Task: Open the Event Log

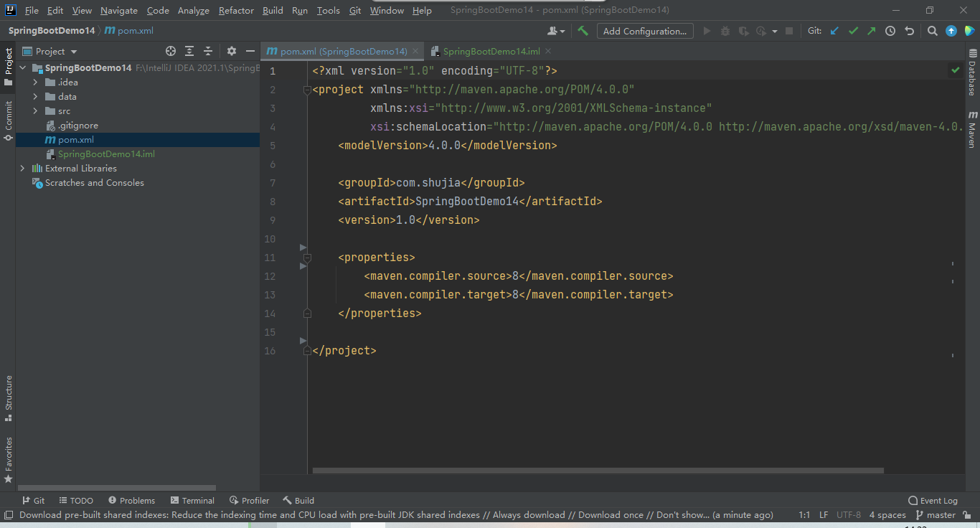Action: [933, 501]
